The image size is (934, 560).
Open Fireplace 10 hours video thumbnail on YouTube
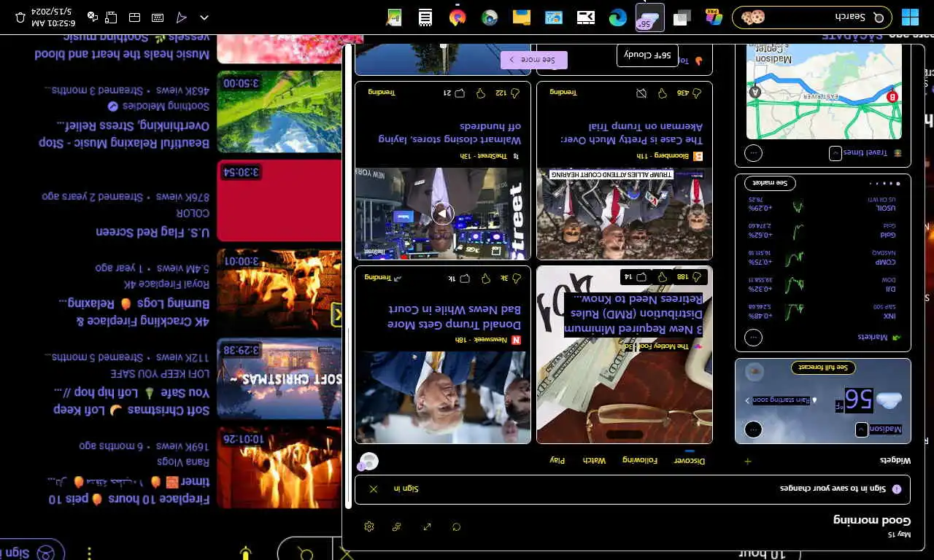point(279,467)
